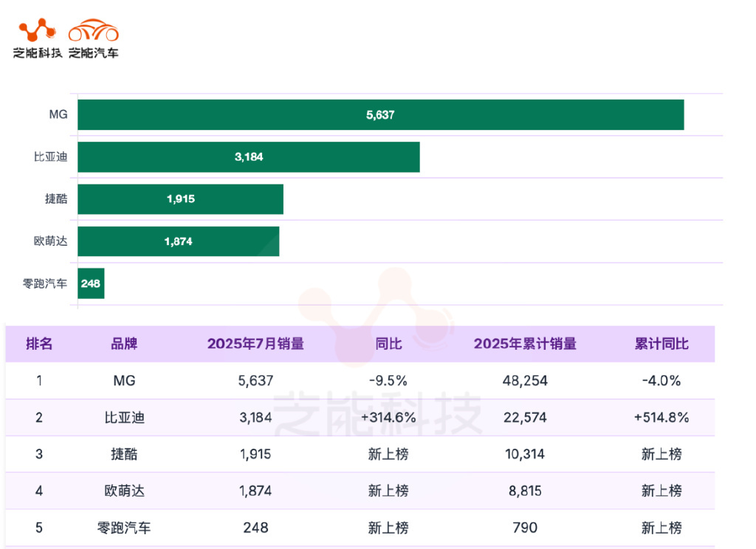The image size is (756, 549).
Task: Click the small 零跑汽车 bar labeled 248
Action: tap(91, 283)
